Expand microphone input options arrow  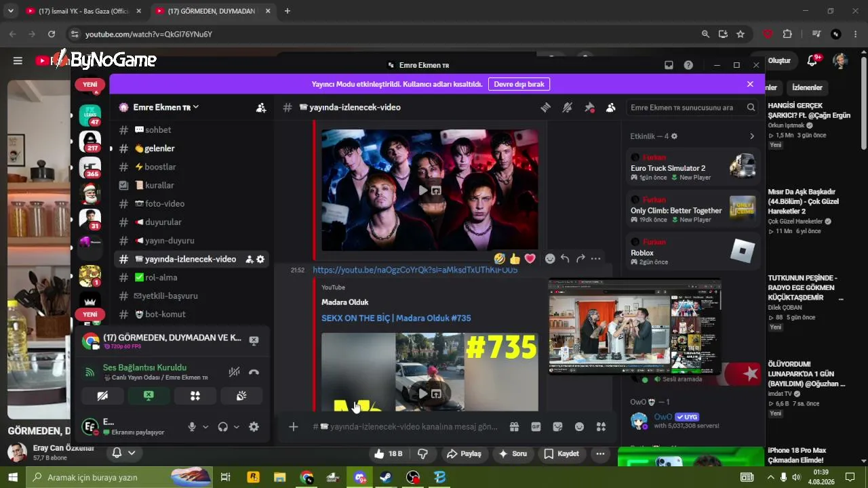pyautogui.click(x=205, y=427)
